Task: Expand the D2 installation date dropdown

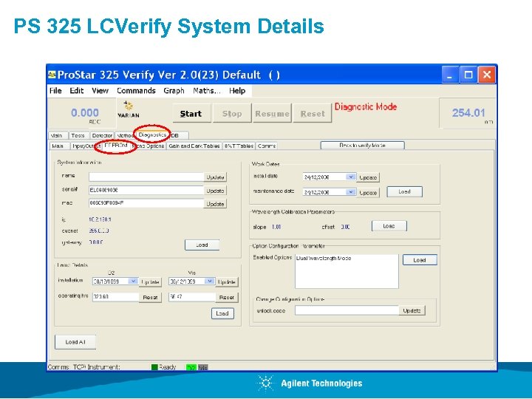Action: click(133, 282)
